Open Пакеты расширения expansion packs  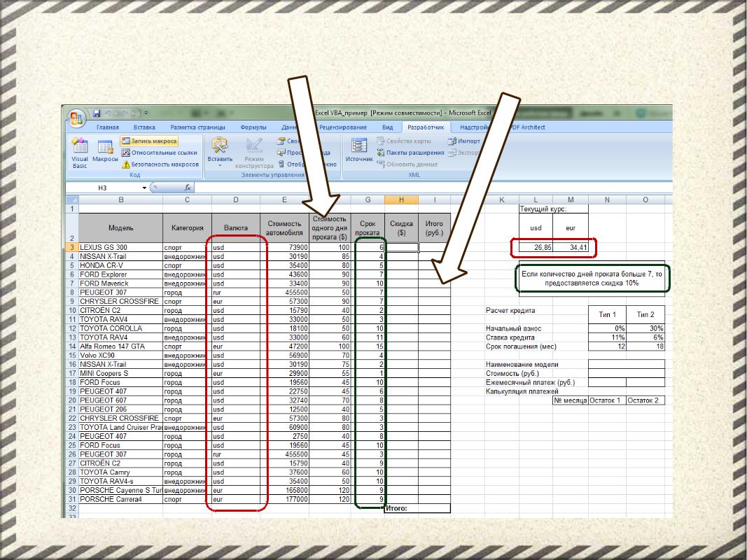[x=410, y=153]
